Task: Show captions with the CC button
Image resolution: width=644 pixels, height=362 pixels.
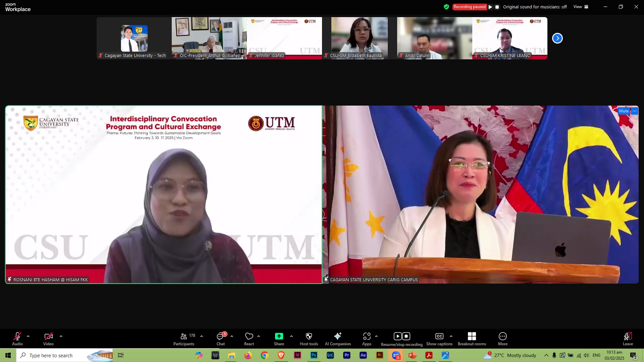Action: 439,339
